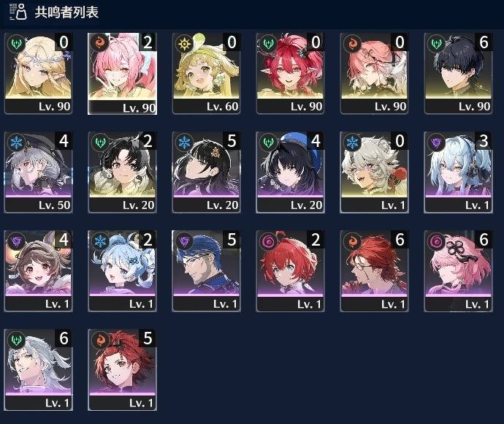Image resolution: width=504 pixels, height=424 pixels.
Task: Click ice element icon on Lv. 50 card
Action: coord(16,142)
